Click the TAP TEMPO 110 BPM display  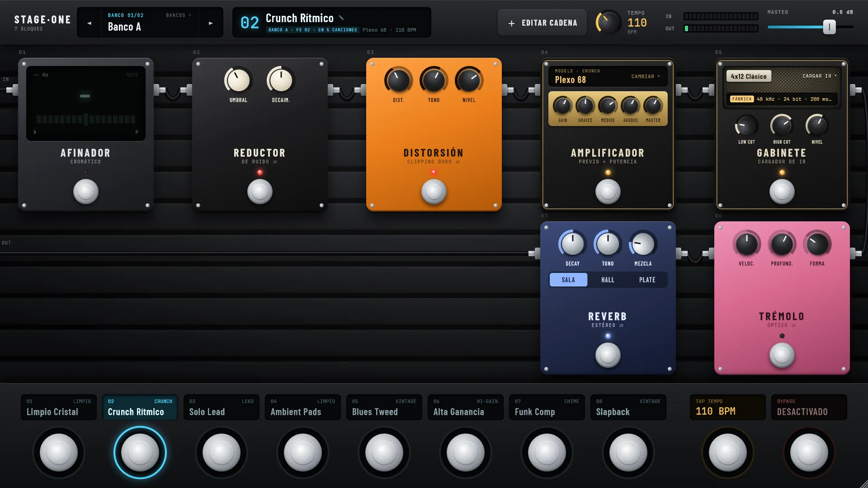coord(728,407)
